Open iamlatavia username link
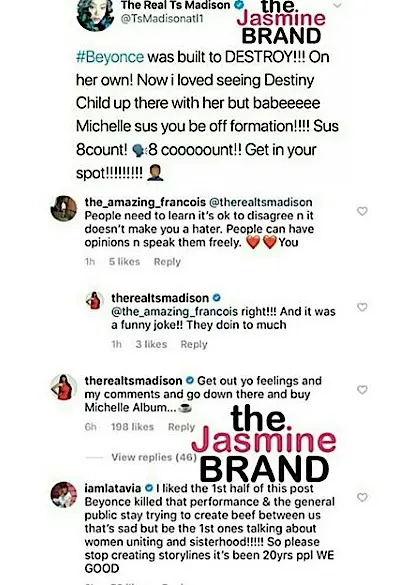This screenshot has width=403, height=585. (x=113, y=488)
